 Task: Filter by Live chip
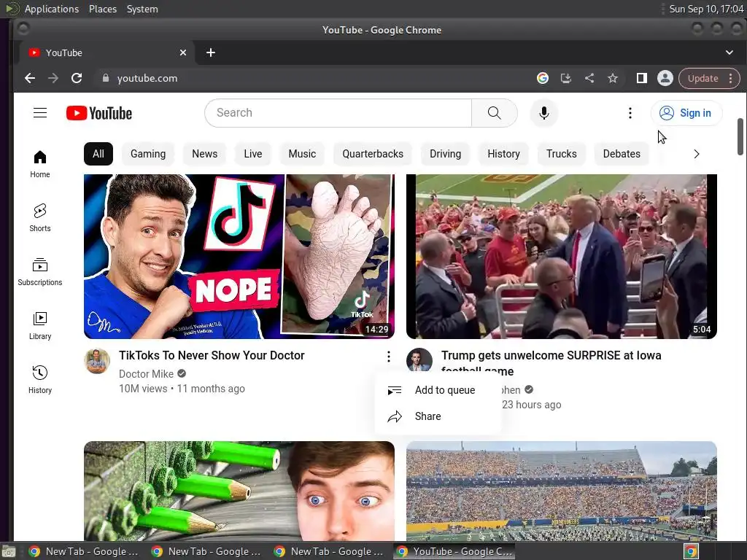pyautogui.click(x=253, y=154)
